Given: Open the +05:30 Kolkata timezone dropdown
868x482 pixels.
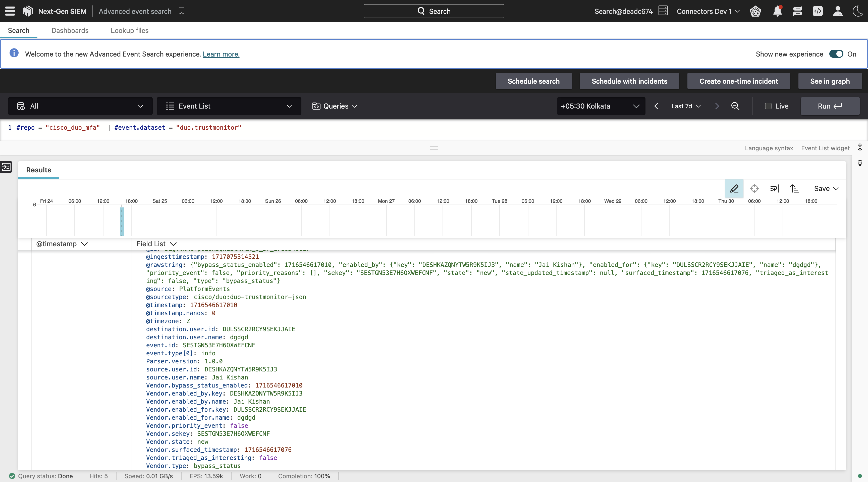Looking at the screenshot, I should pyautogui.click(x=601, y=106).
